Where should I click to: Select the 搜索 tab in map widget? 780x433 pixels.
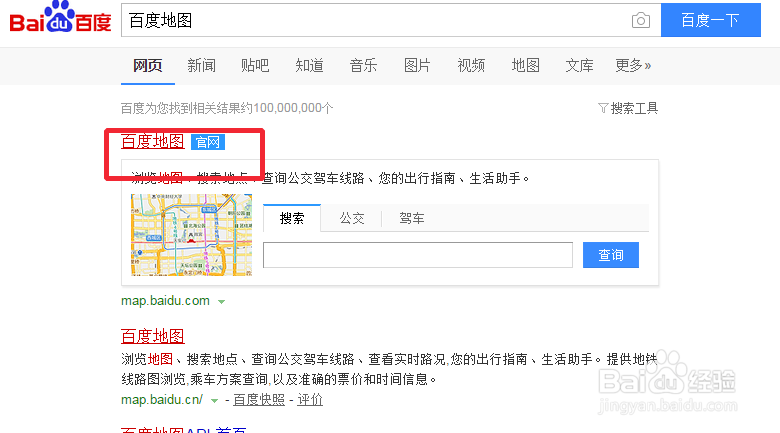[x=292, y=218]
